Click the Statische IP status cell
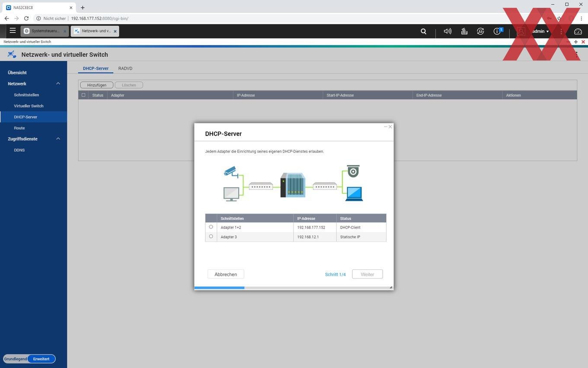 pyautogui.click(x=361, y=237)
